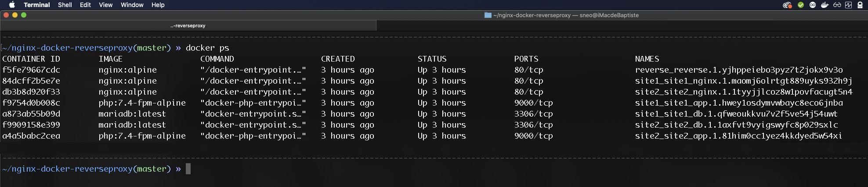Click the site1_site1_nginx.1 container name
The height and width of the screenshot is (187, 868).
[x=744, y=81]
